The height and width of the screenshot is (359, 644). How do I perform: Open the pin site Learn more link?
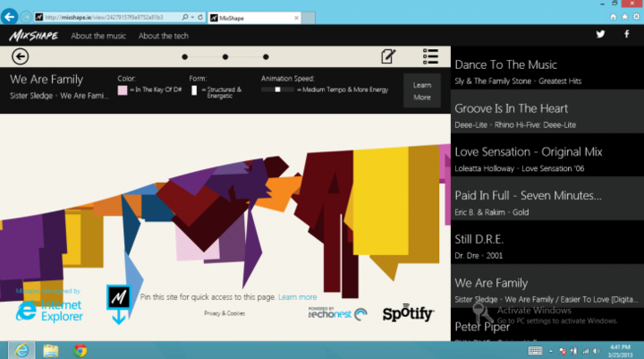click(297, 297)
